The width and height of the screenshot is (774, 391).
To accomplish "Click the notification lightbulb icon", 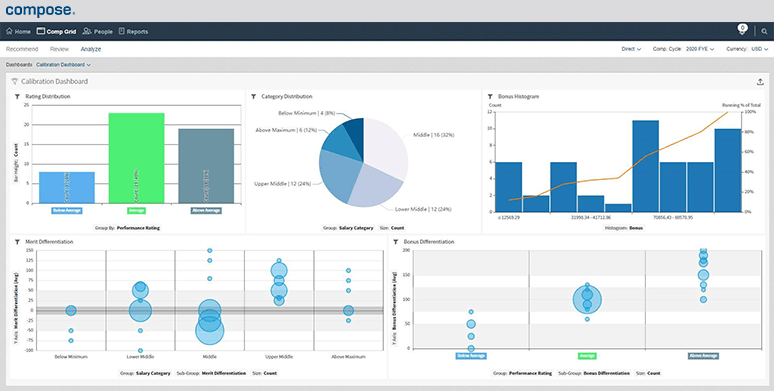I will click(x=742, y=30).
